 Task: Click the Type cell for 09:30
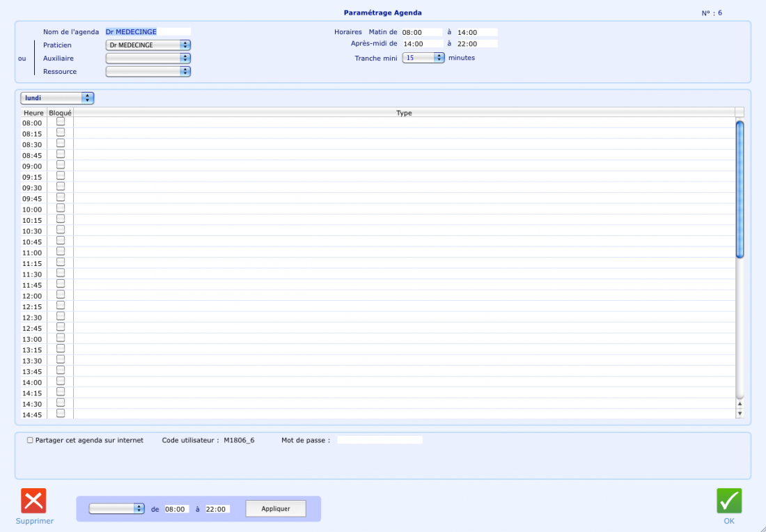click(x=404, y=187)
